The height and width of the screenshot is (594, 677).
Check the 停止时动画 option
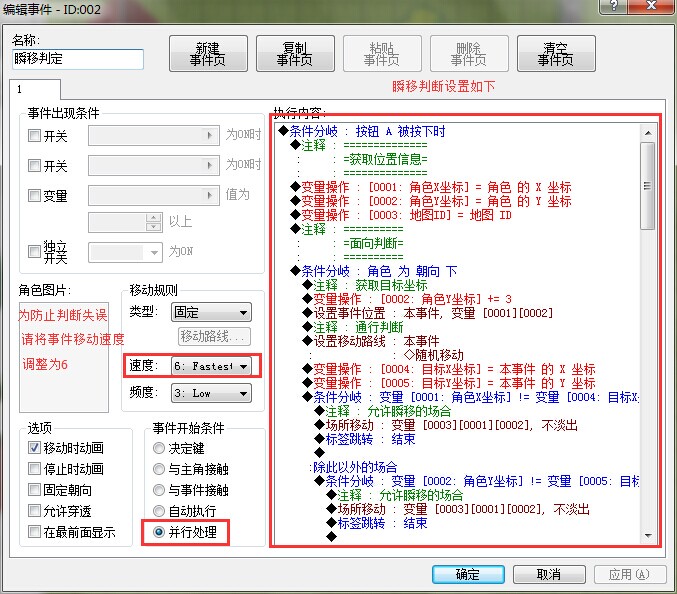point(34,468)
